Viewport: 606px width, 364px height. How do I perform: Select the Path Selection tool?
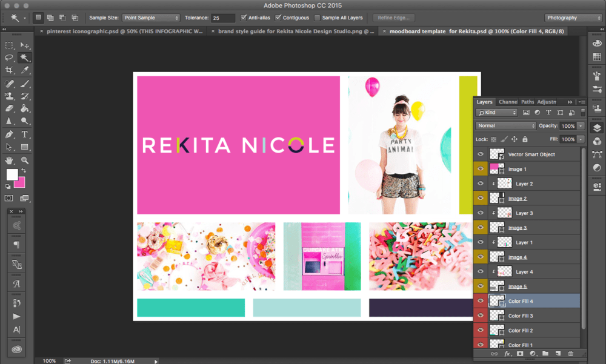tap(9, 147)
